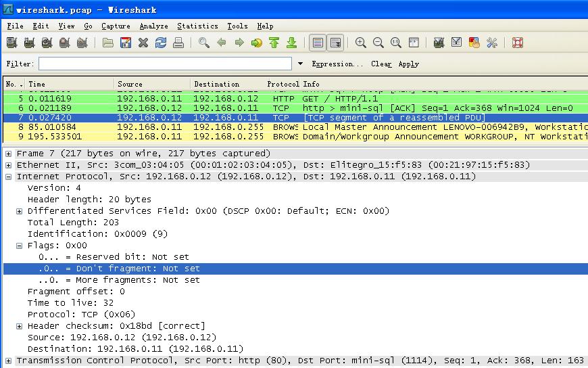Zoom in on packet text
The image size is (588, 368).
[361, 43]
